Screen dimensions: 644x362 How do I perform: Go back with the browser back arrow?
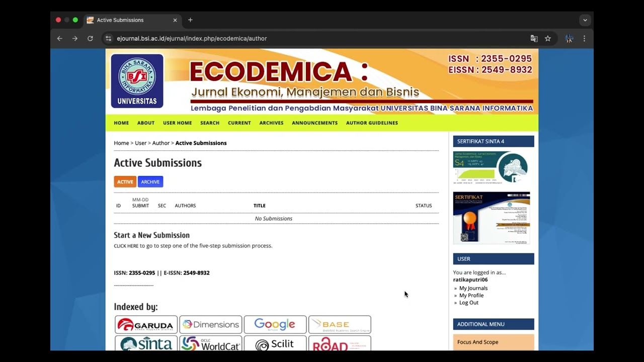click(x=59, y=38)
